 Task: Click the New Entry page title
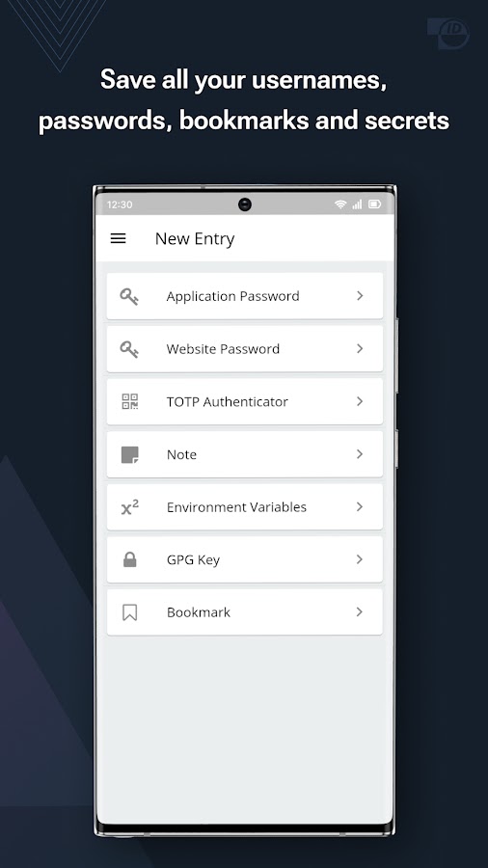point(195,238)
